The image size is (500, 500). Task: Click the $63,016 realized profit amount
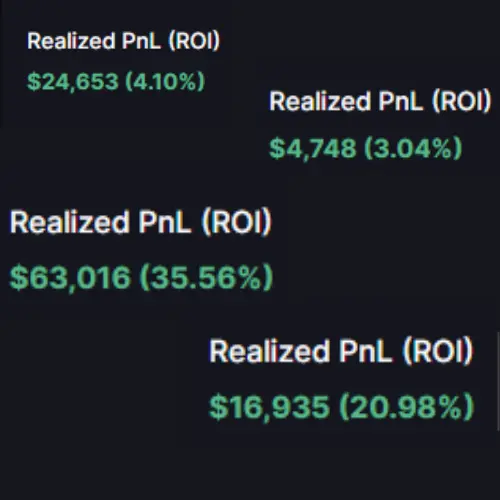70,277
